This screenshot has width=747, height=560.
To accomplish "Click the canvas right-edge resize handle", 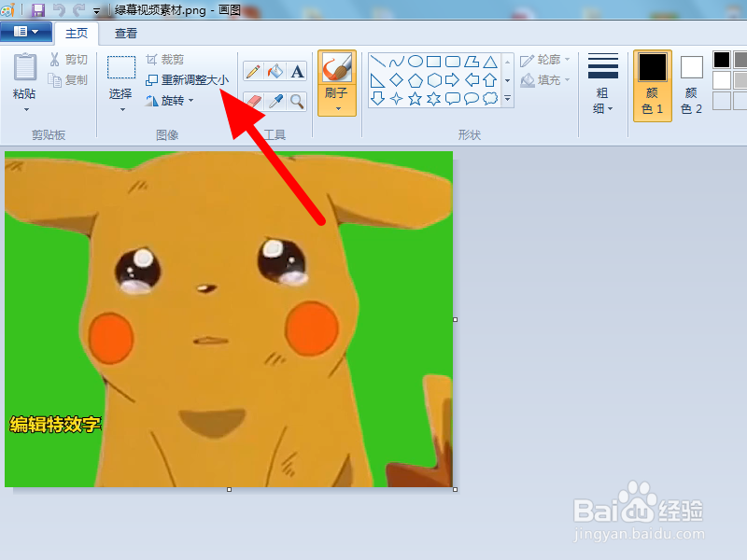I will pyautogui.click(x=455, y=319).
